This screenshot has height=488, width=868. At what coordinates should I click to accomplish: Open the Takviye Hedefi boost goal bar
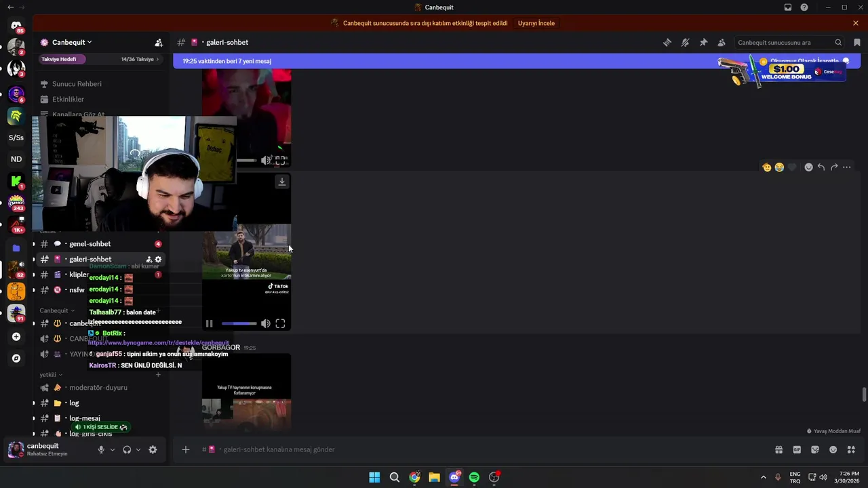coord(100,59)
